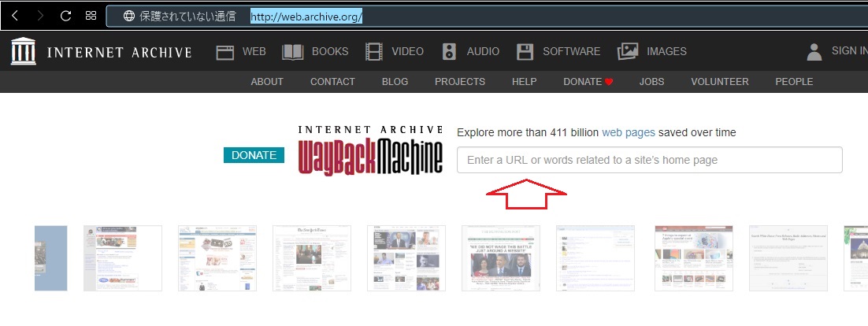Screen dimensions: 868x326
Task: Click the teal DONATE button
Action: point(254,156)
